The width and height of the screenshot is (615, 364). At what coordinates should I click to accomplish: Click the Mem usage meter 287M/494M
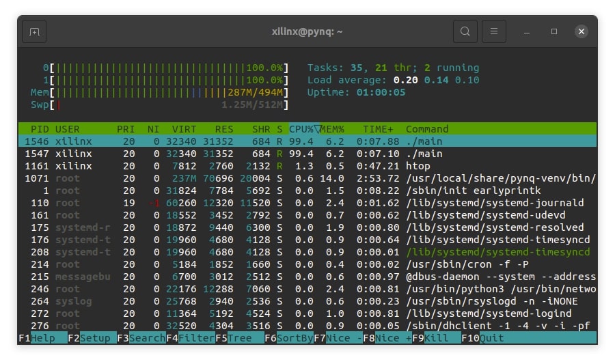click(x=160, y=92)
